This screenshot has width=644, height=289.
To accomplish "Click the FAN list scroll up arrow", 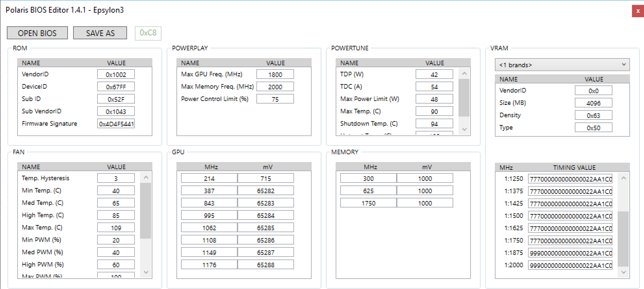I will coord(146,177).
